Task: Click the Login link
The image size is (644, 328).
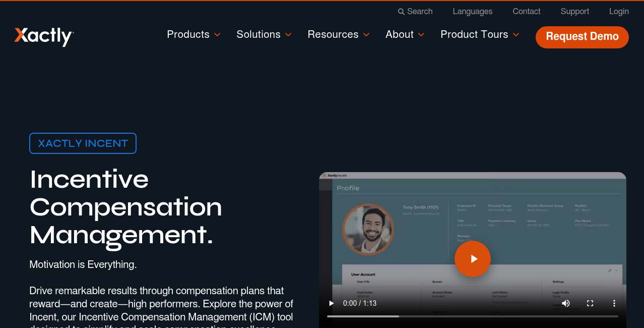Action: 619,12
